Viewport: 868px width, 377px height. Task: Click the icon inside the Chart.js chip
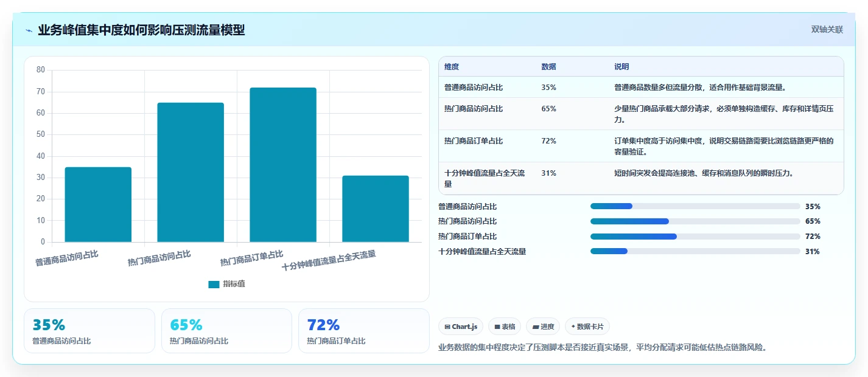click(x=447, y=327)
